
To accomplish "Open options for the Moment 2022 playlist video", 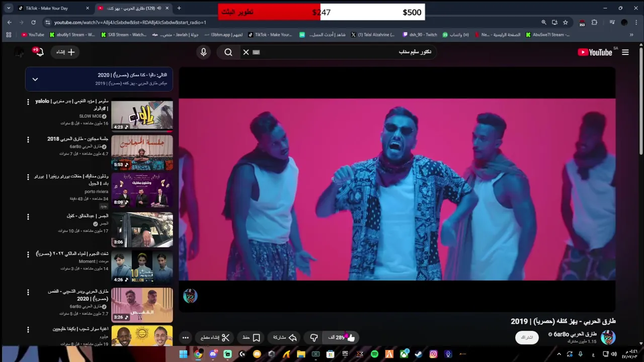I will point(28,254).
